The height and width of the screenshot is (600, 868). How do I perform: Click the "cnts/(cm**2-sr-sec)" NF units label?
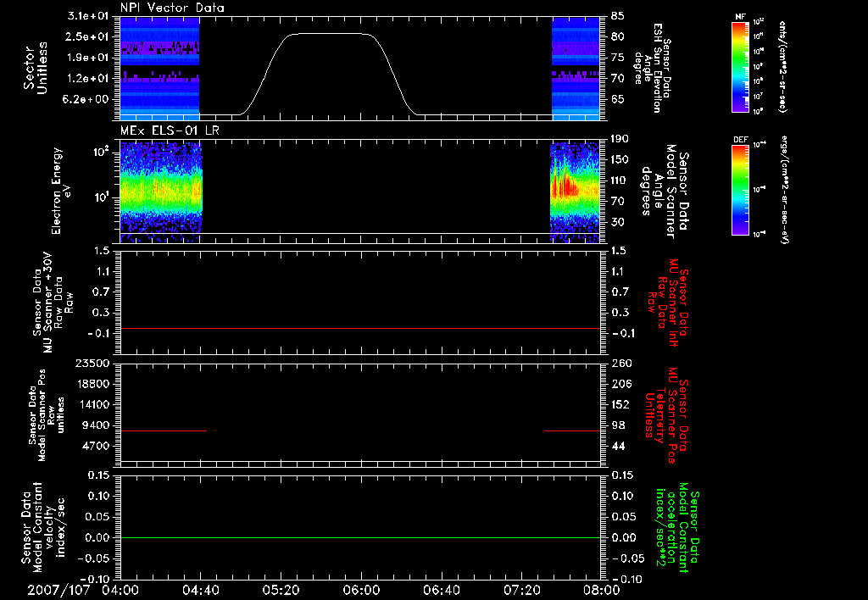click(x=782, y=66)
